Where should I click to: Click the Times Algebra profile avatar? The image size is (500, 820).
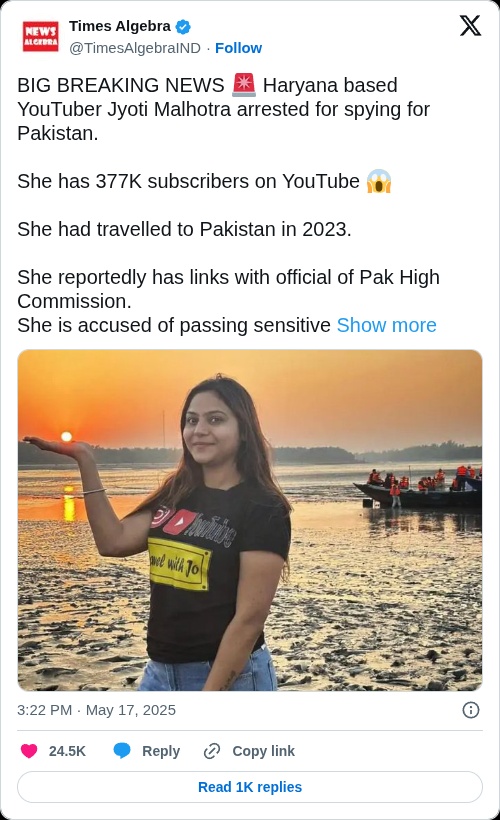40,37
